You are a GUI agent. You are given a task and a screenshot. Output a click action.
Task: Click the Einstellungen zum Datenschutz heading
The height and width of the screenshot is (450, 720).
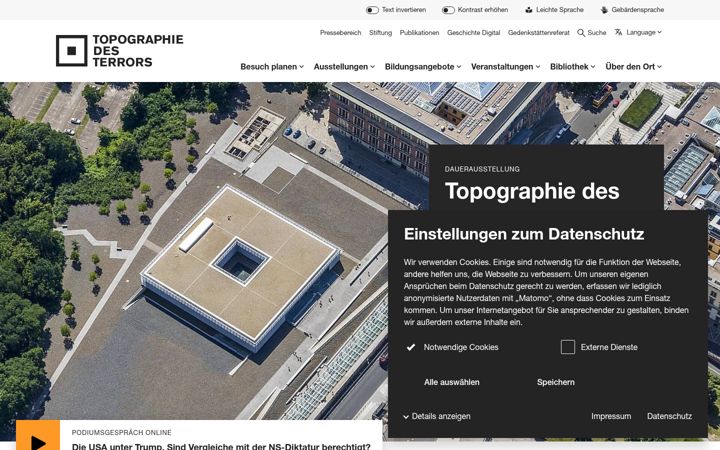(524, 234)
